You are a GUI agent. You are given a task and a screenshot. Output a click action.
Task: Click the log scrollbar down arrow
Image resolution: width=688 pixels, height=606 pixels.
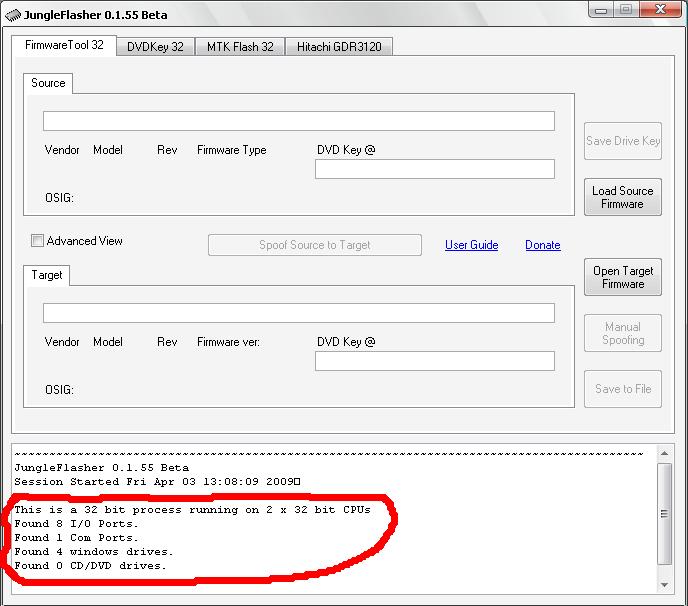click(664, 585)
